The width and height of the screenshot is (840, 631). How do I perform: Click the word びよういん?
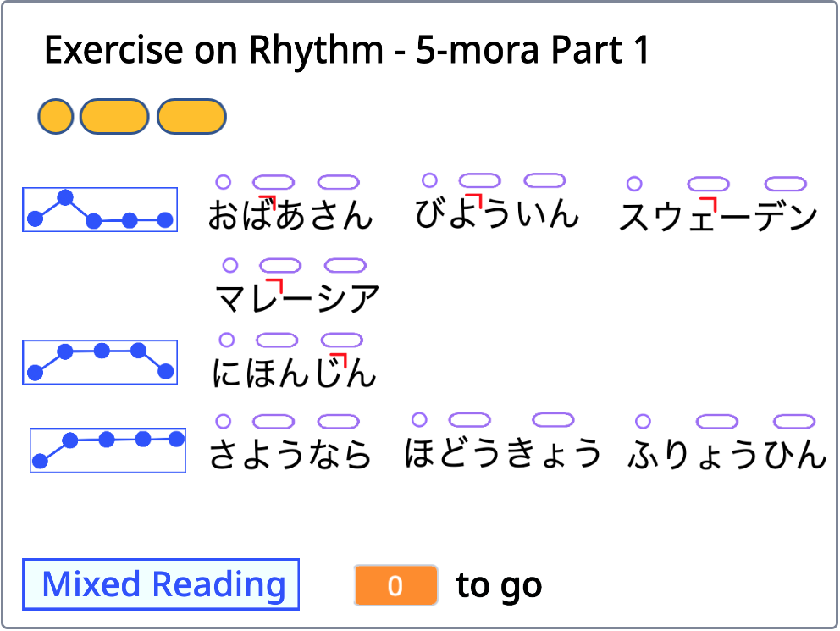(497, 213)
